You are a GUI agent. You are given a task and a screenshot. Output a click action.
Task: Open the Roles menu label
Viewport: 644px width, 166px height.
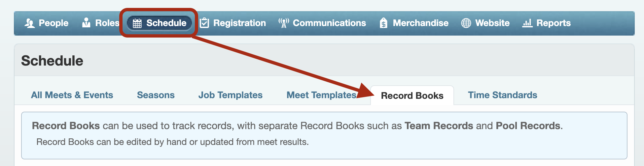click(x=107, y=23)
